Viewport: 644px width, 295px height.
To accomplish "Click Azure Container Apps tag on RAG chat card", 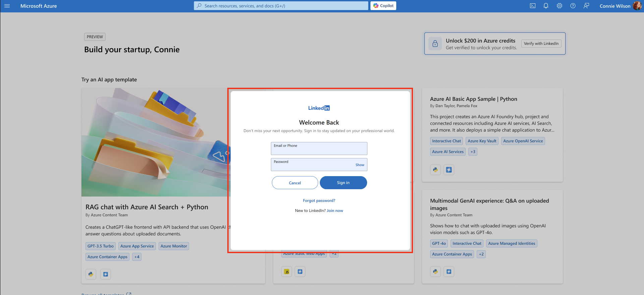I will tap(107, 257).
